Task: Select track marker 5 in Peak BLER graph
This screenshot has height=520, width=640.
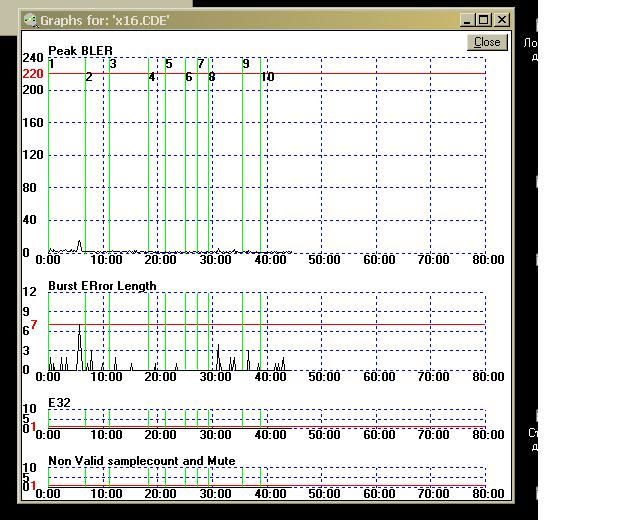Action: [169, 64]
